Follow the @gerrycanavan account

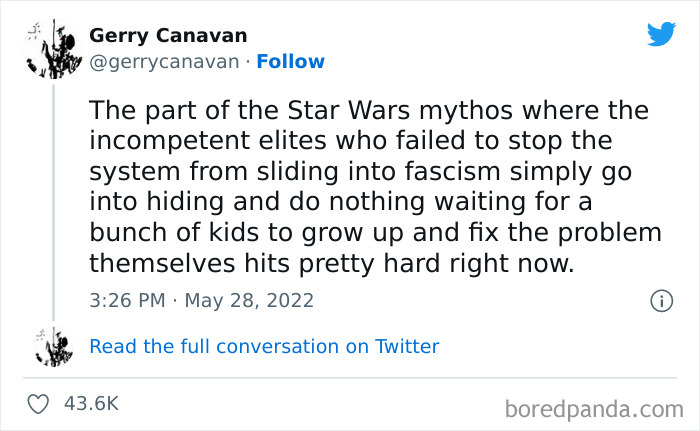click(290, 62)
